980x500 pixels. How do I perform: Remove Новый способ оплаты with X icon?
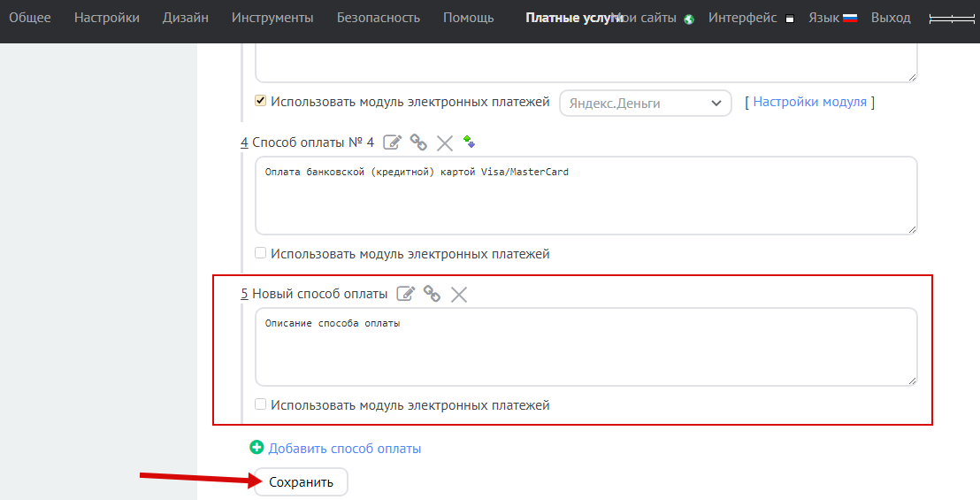(458, 294)
